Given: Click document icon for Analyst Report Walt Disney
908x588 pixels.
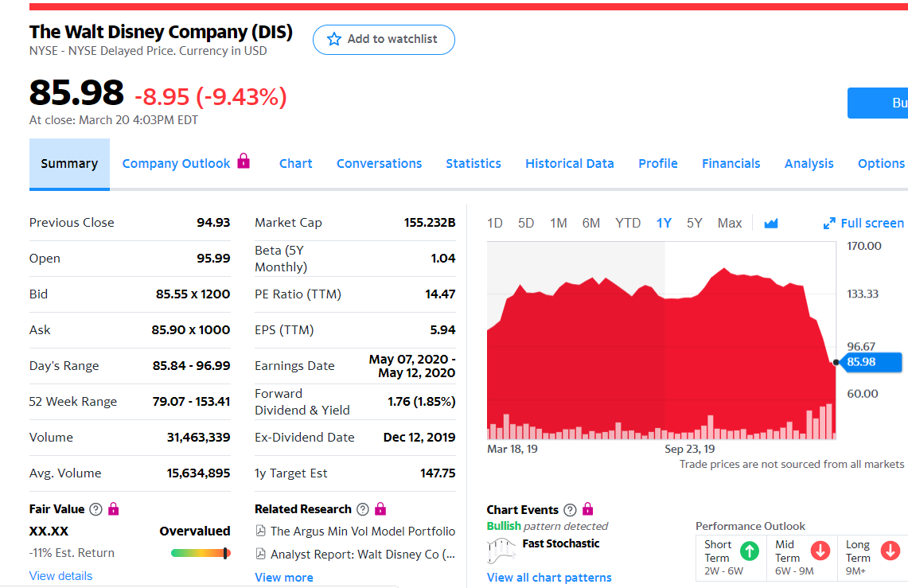Looking at the screenshot, I should (x=260, y=554).
